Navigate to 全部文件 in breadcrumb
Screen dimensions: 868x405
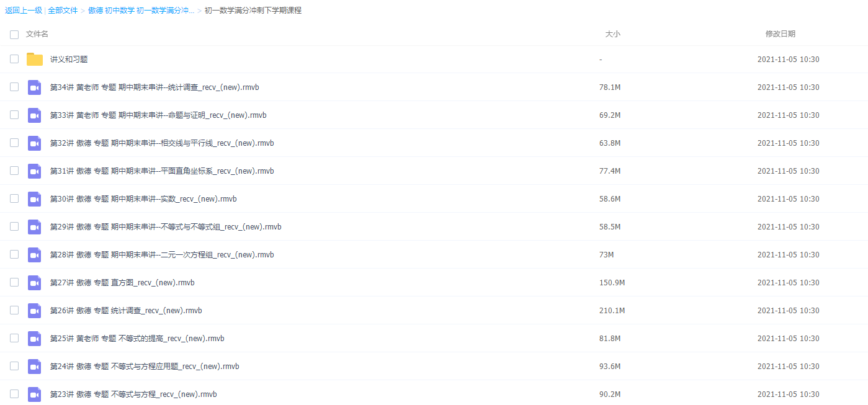click(x=63, y=11)
